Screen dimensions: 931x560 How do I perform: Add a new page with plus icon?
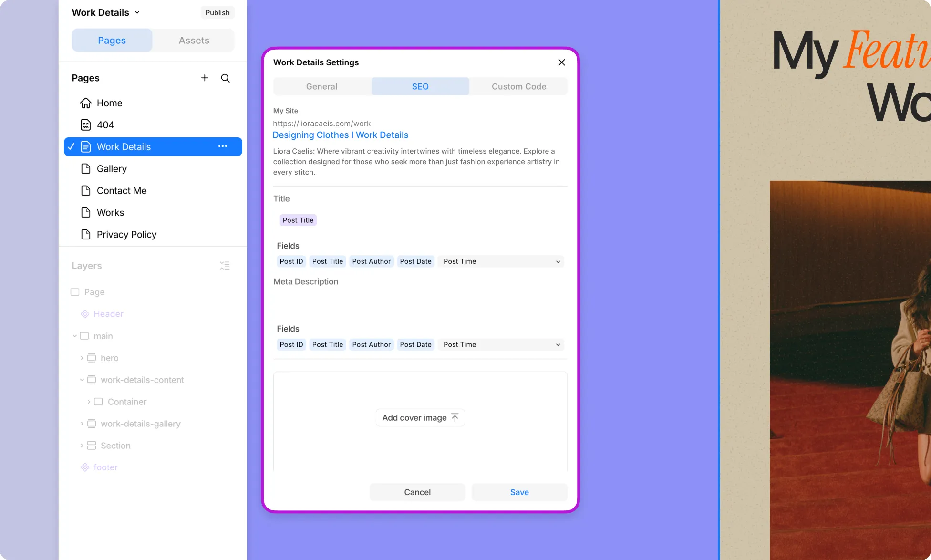(205, 78)
